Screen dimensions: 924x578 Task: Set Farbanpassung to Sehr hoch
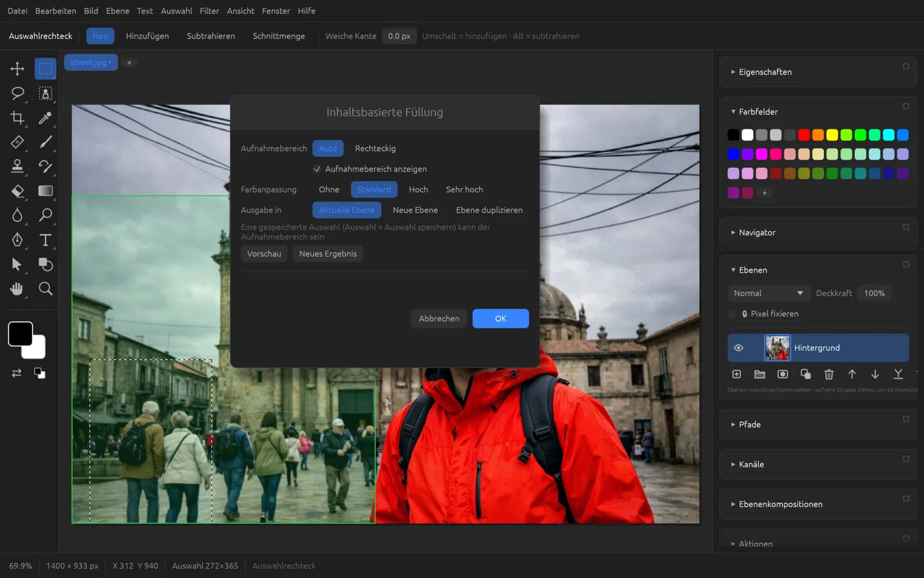click(x=464, y=190)
